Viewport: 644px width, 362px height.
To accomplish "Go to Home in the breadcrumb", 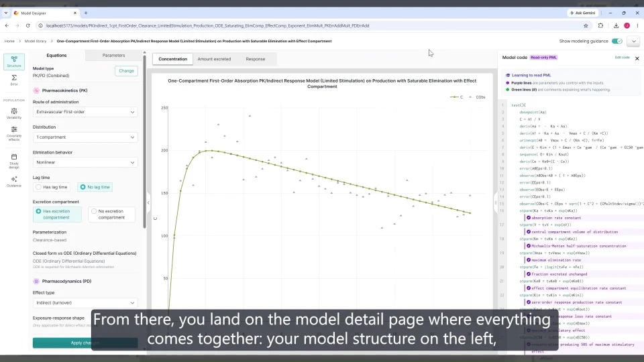I will pos(9,41).
